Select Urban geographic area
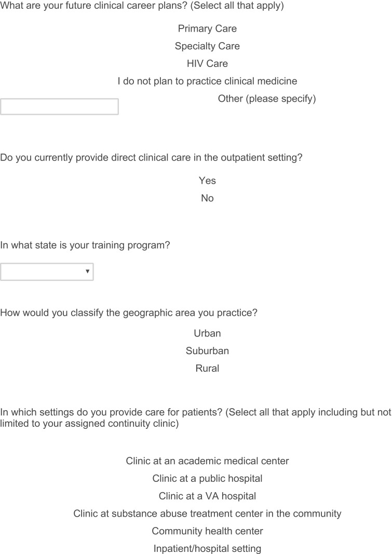Screen dimensions: 392x554 coord(207,333)
